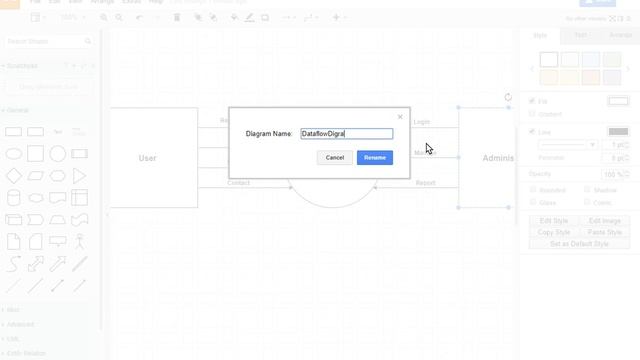Click the Edit Style button

pos(554,221)
